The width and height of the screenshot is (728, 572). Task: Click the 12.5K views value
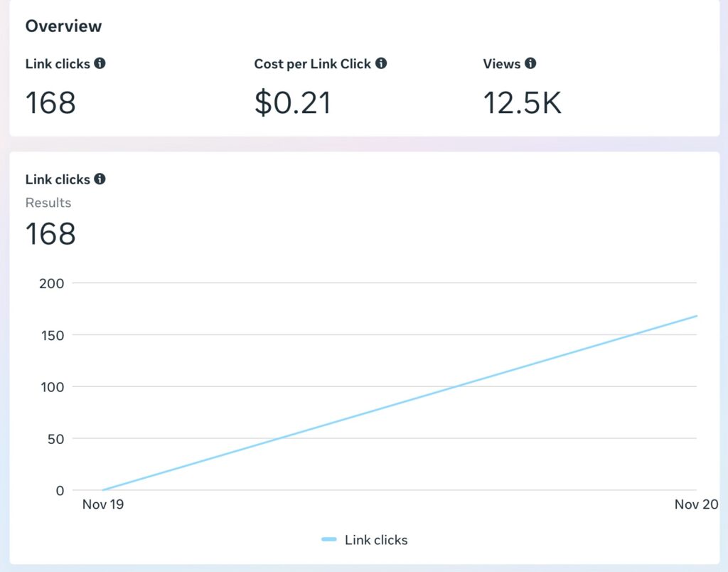pos(523,102)
